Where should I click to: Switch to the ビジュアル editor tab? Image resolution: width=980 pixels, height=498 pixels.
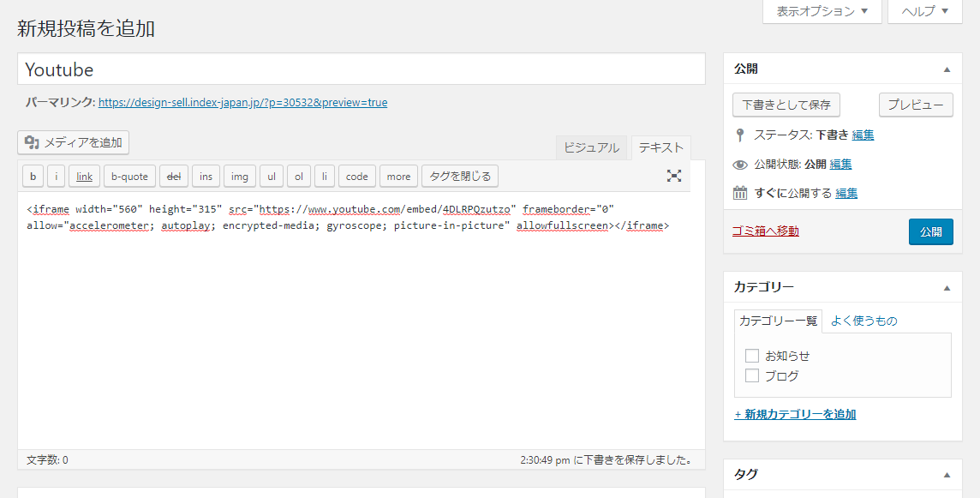pyautogui.click(x=591, y=147)
